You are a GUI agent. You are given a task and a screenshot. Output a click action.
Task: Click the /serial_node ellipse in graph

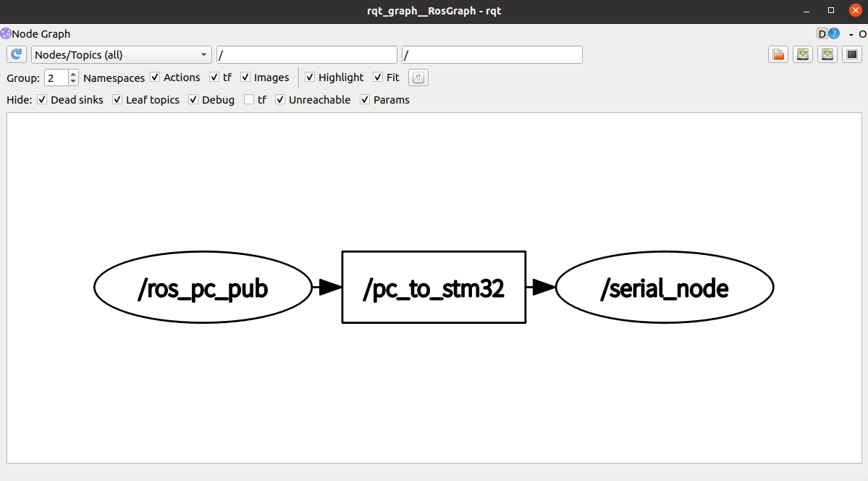(x=664, y=288)
